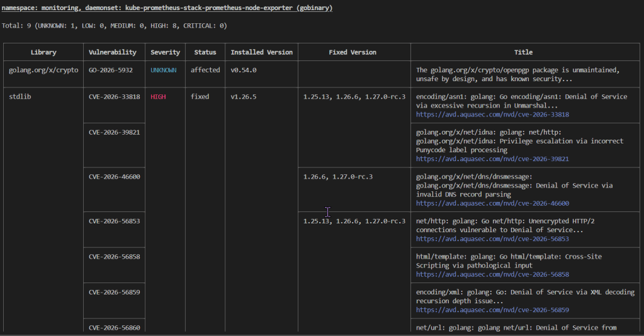Click the Fixed Version column header
Viewport: 644px width, 336px height.
tap(353, 52)
